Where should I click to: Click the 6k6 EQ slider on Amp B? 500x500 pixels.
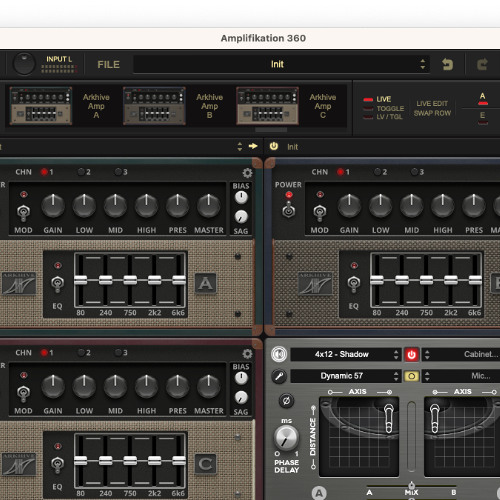[x=475, y=280]
